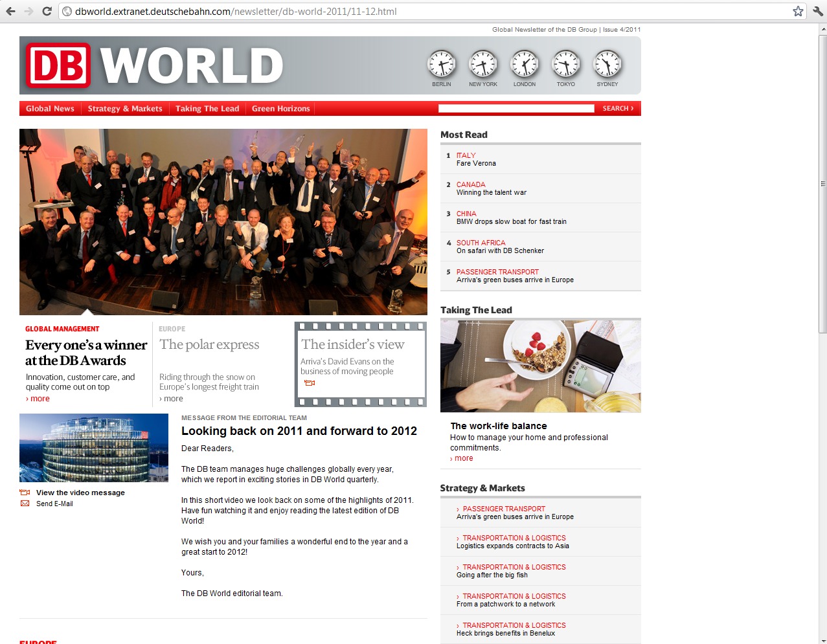Click into the newsletter search field

click(515, 109)
